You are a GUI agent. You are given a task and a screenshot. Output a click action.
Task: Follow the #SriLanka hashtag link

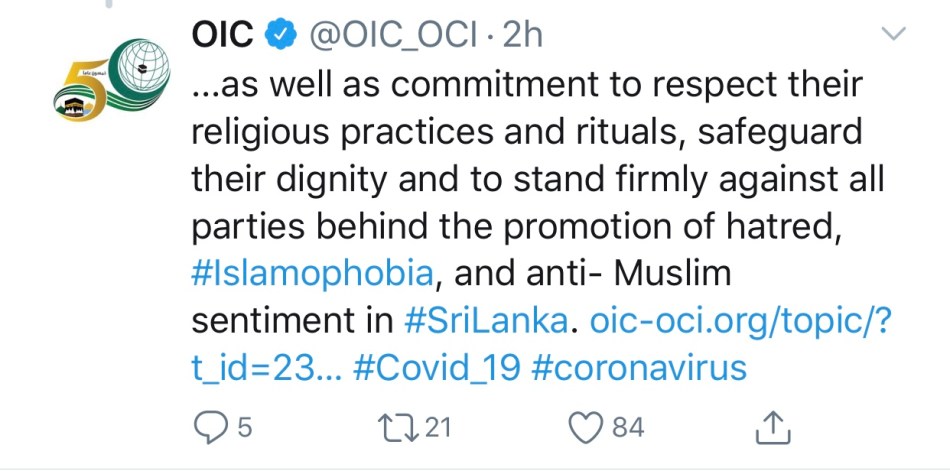[x=488, y=321]
